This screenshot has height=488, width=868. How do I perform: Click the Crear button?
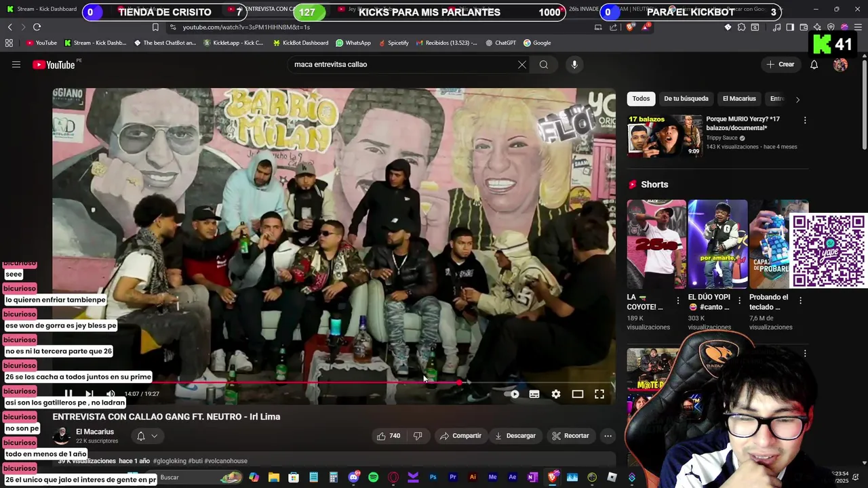click(780, 64)
